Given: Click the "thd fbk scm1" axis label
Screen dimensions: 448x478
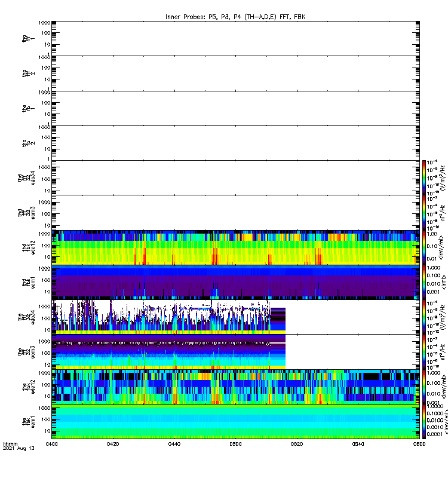Looking at the screenshot, I should [x=28, y=282].
